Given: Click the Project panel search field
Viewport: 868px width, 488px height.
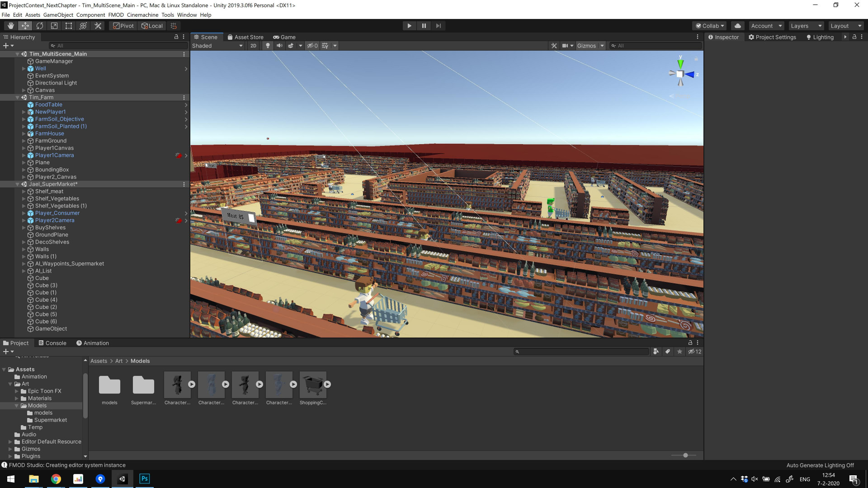Looking at the screenshot, I should [581, 352].
